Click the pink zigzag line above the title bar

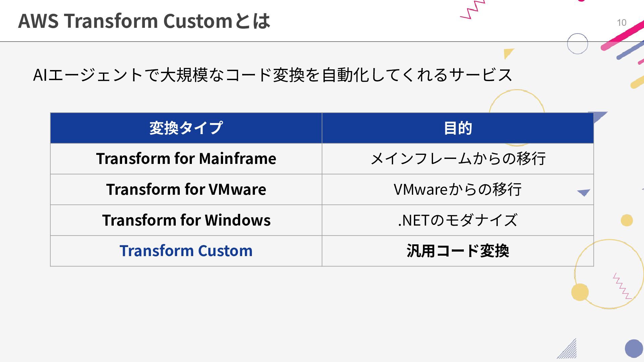[473, 9]
